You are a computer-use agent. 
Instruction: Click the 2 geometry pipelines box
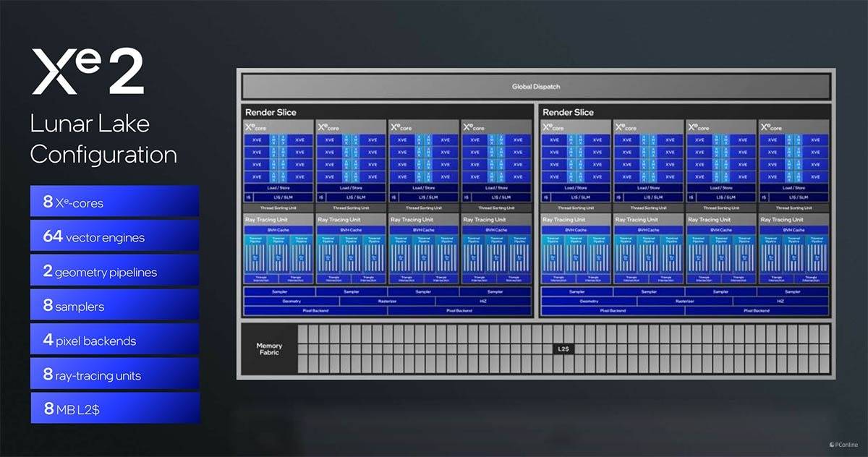point(114,271)
